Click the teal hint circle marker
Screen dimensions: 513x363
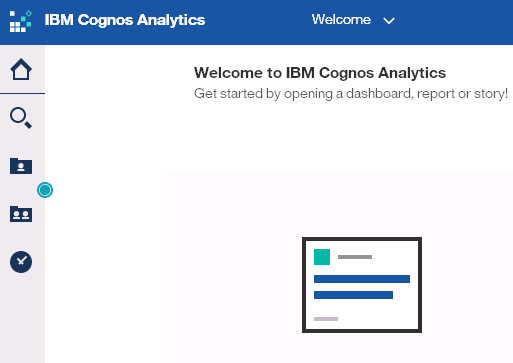click(45, 190)
